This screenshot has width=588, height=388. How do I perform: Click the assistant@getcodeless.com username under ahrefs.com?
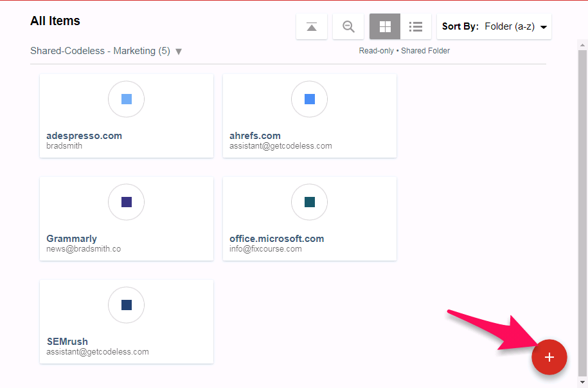(x=280, y=145)
